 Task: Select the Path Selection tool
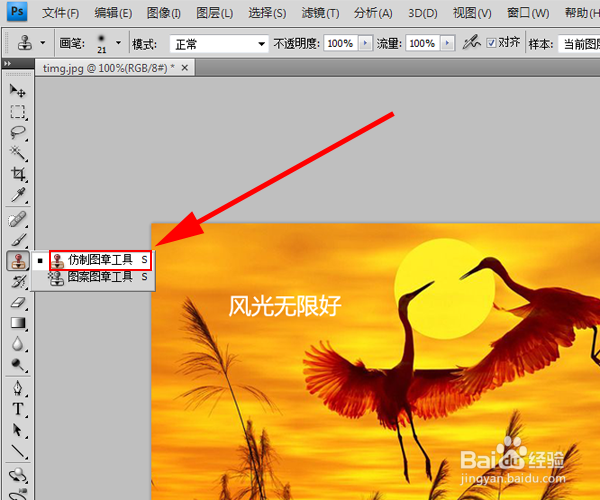pyautogui.click(x=17, y=430)
